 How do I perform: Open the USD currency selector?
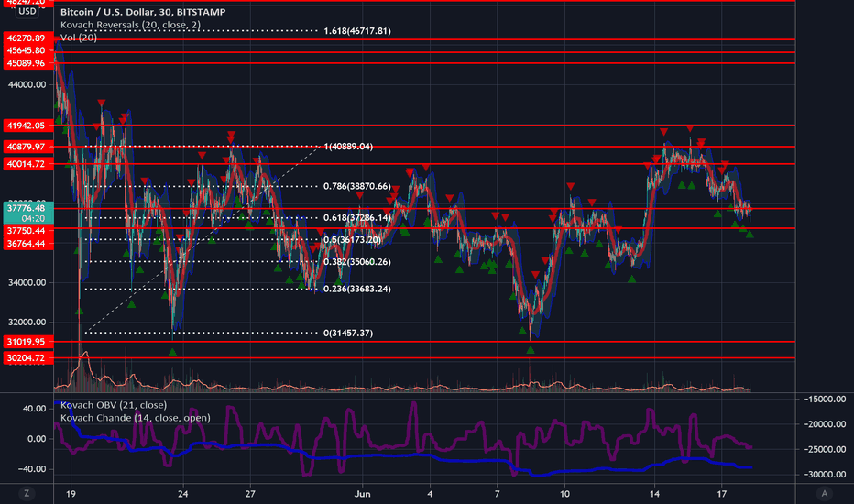tap(27, 11)
